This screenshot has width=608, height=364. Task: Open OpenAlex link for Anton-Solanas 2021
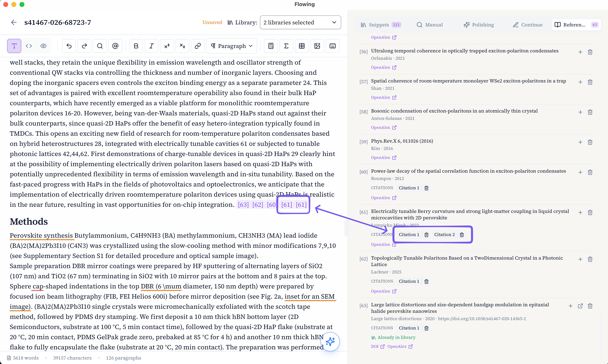coord(384,127)
